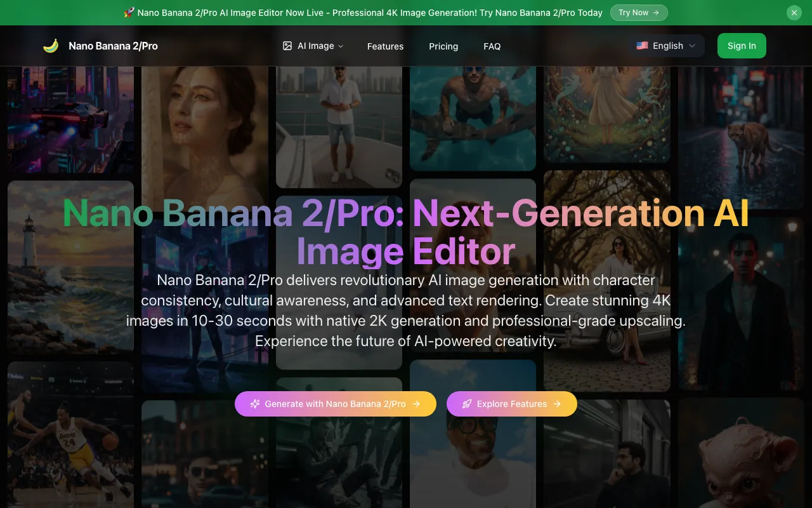
Task: Open the Features menu item
Action: click(x=385, y=46)
